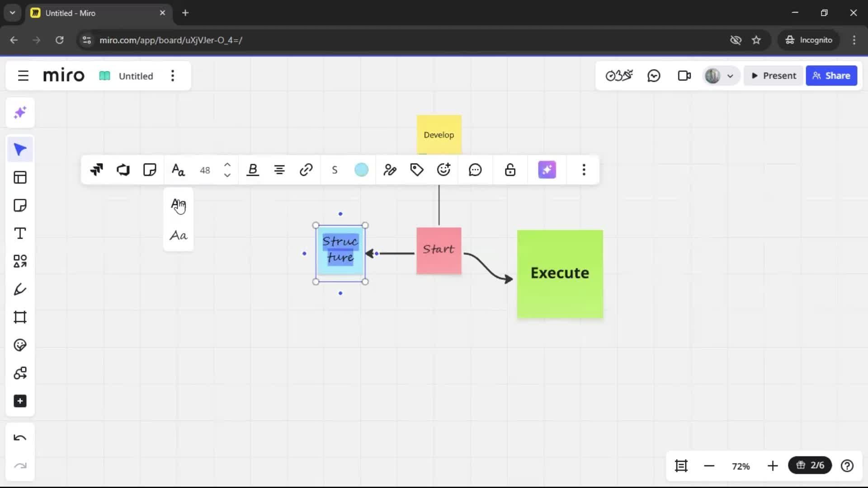Open the stickers and emoji tool
Image resolution: width=868 pixels, height=488 pixels.
pos(20,345)
